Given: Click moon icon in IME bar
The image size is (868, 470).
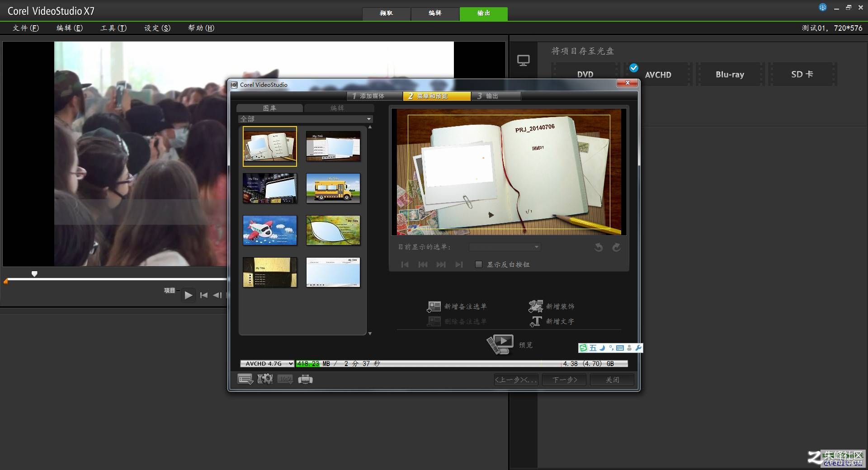Looking at the screenshot, I should click(x=602, y=348).
